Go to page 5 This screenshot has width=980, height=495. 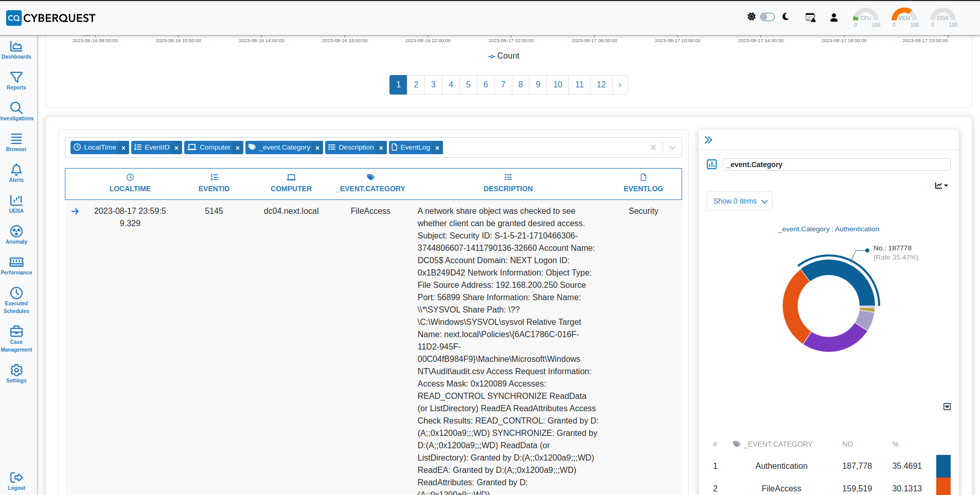468,85
